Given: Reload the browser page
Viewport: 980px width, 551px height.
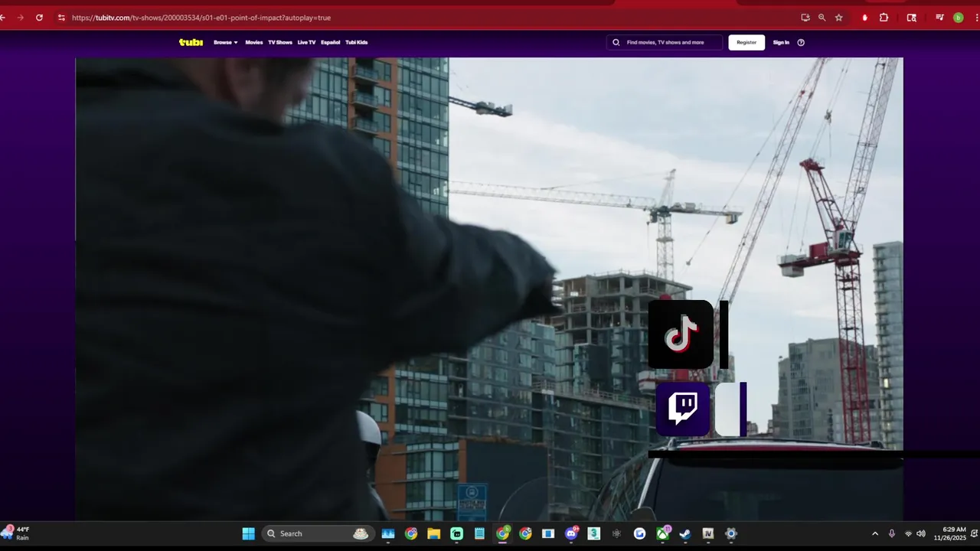Looking at the screenshot, I should (39, 18).
